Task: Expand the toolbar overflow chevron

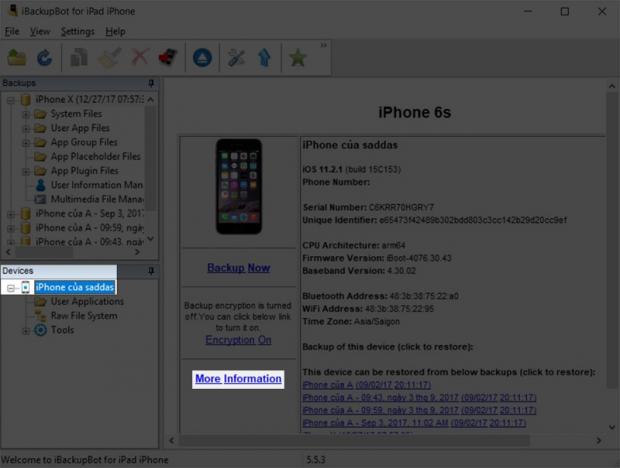Action: [x=323, y=45]
